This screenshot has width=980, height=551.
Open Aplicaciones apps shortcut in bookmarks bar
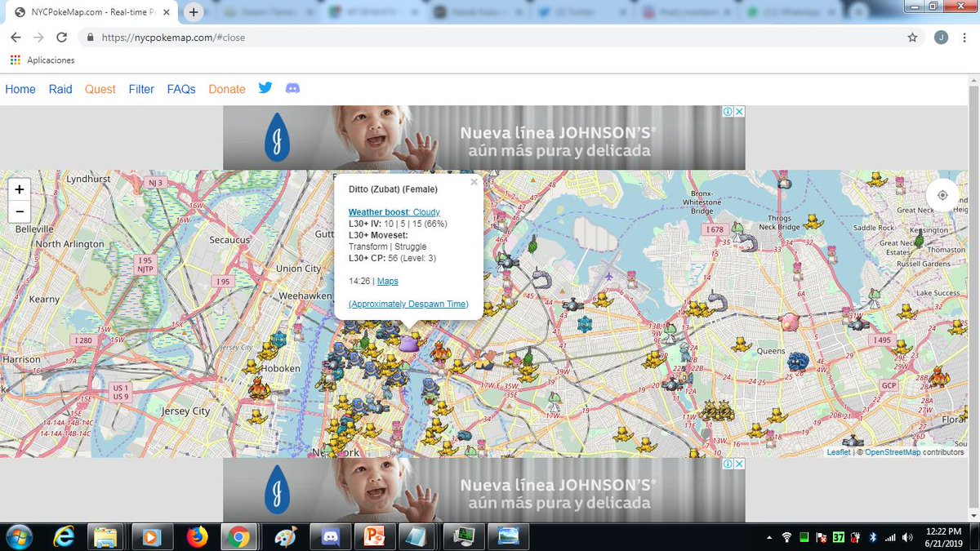pos(42,60)
